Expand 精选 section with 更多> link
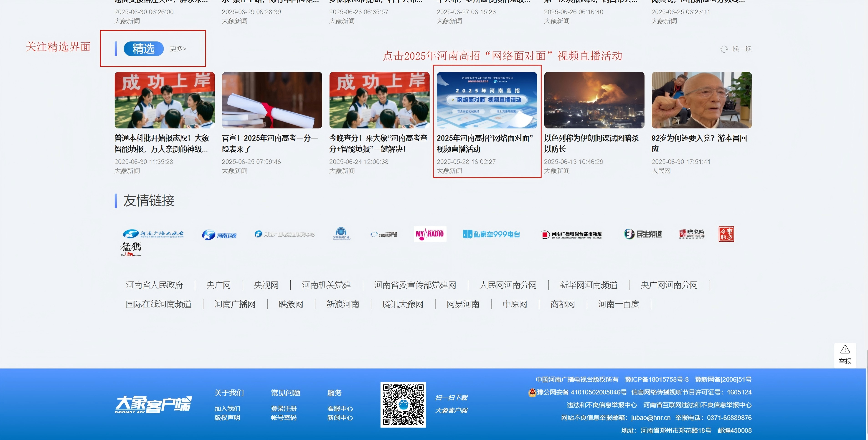This screenshot has width=868, height=440. coord(178,49)
